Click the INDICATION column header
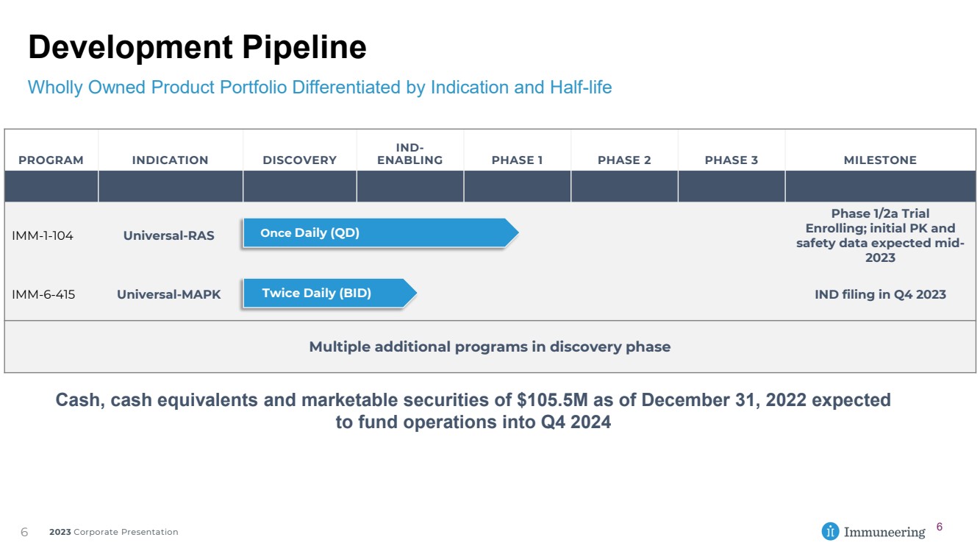 click(170, 160)
